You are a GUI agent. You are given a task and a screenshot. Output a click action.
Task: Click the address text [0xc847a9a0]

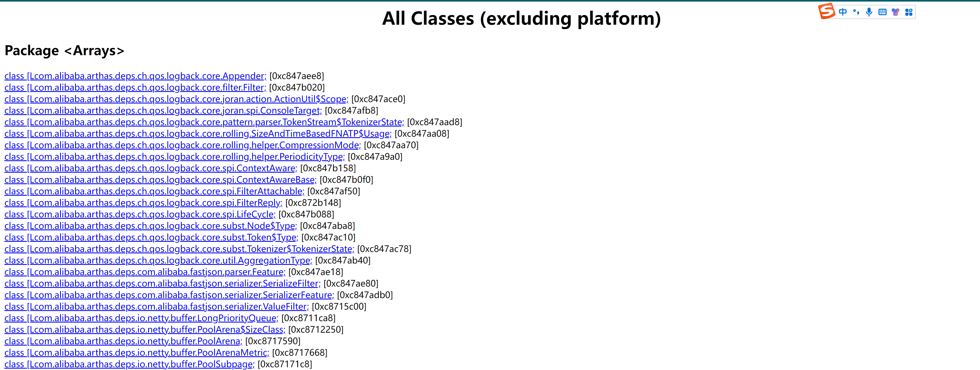(375, 157)
